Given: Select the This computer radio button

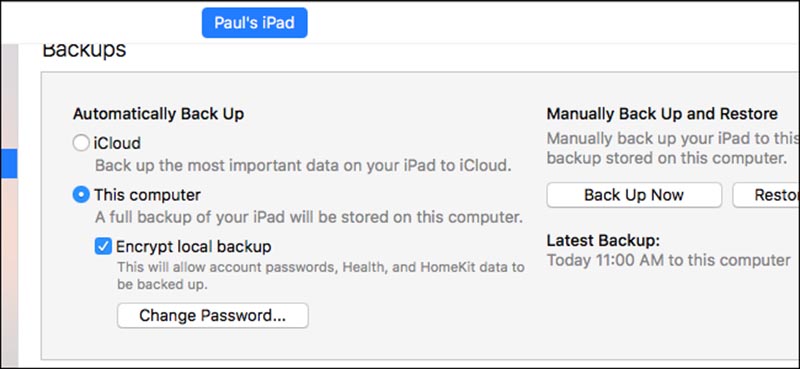Looking at the screenshot, I should coord(81,195).
